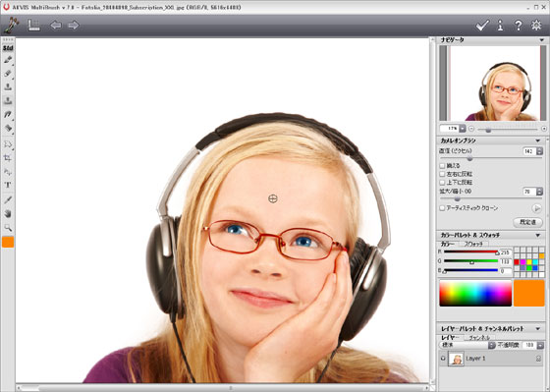Click the brush size value stepper arrows
This screenshot has width=550, height=392.
pyautogui.click(x=539, y=151)
